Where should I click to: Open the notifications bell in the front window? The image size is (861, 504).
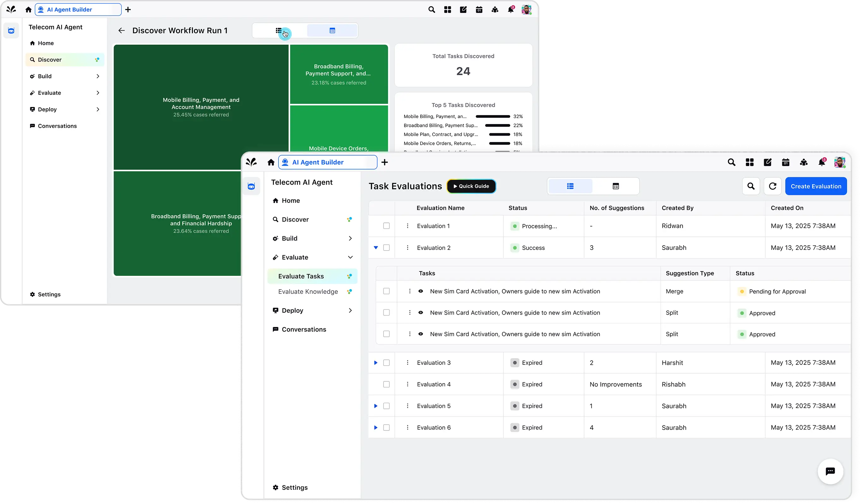822,163
